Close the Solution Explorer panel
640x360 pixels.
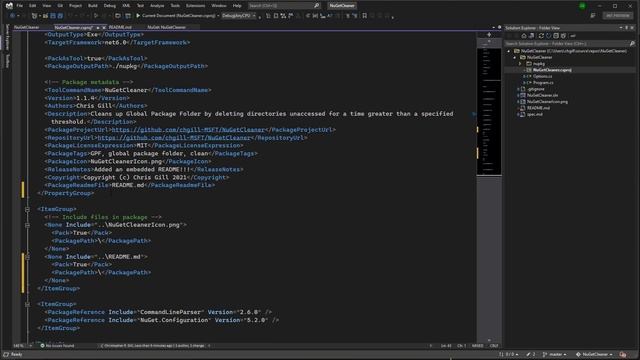[x=632, y=28]
